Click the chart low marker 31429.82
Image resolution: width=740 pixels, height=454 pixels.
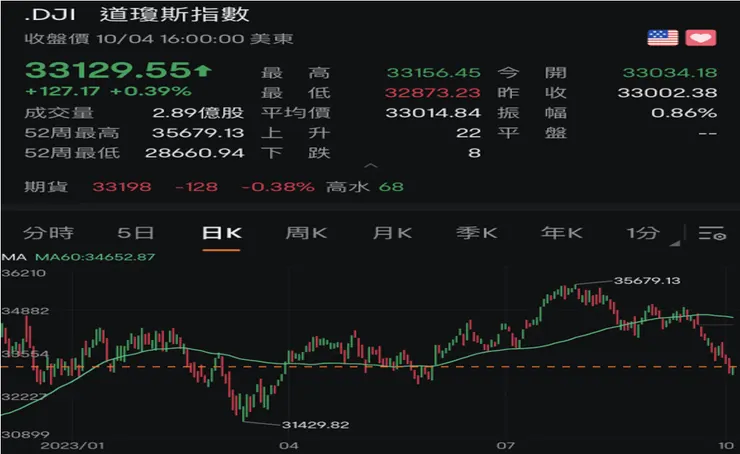316,425
